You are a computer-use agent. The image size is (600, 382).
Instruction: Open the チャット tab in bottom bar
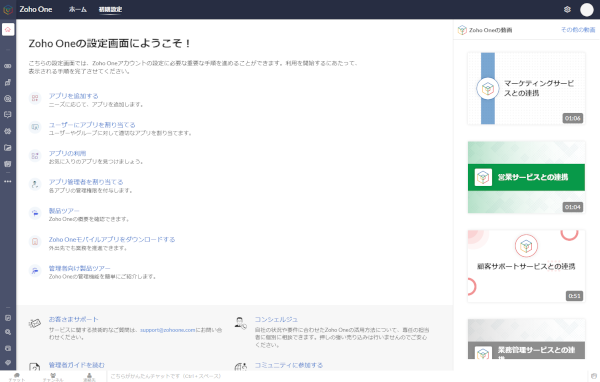click(17, 377)
